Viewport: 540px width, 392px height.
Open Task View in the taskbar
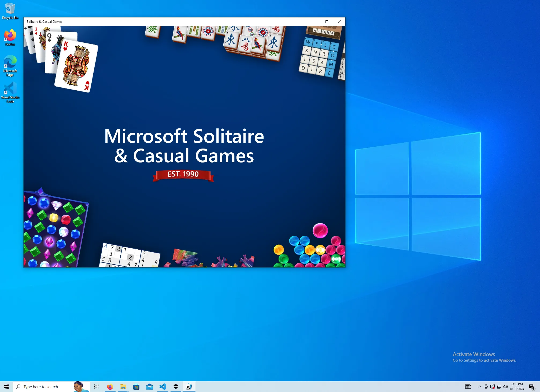(x=97, y=387)
